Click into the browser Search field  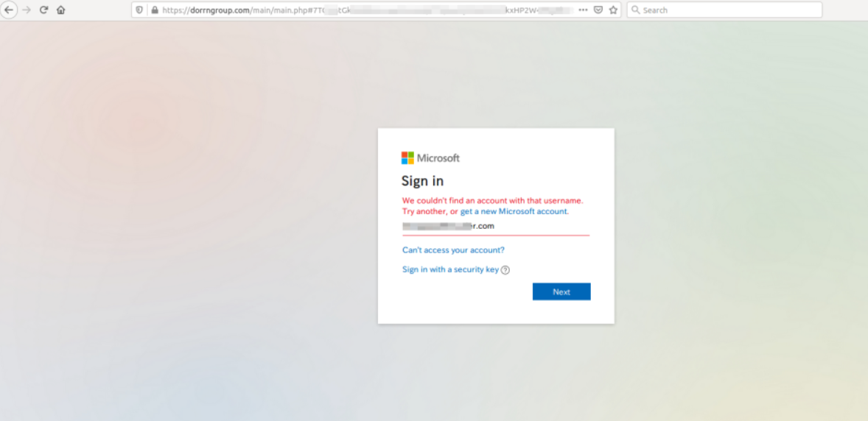[724, 10]
